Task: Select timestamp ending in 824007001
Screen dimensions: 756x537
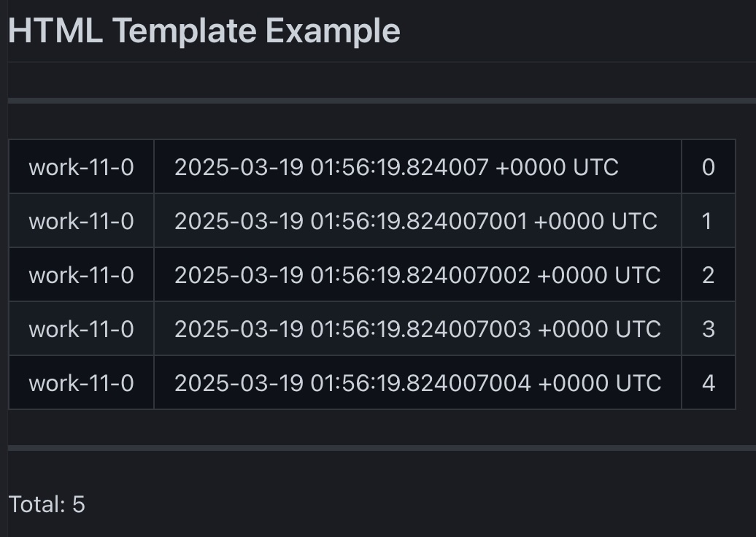Action: click(415, 221)
